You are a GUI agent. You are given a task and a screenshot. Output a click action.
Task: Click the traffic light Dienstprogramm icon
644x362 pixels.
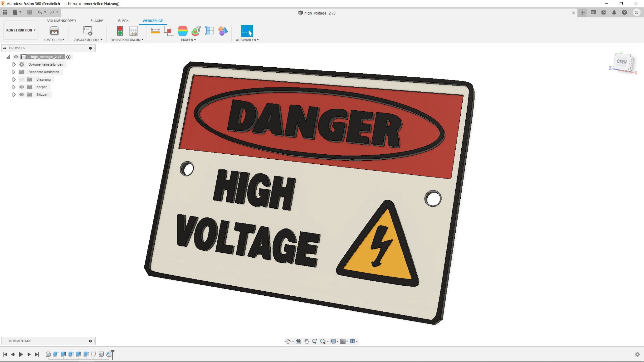click(x=120, y=31)
